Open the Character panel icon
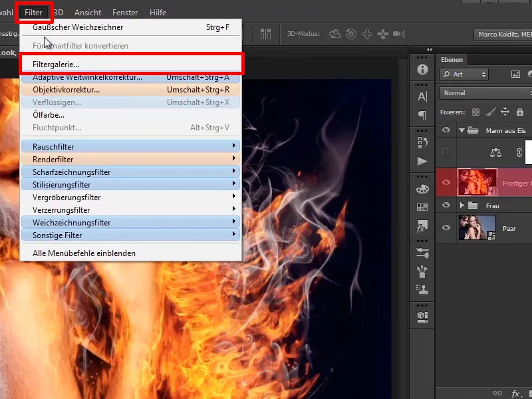 (422, 97)
